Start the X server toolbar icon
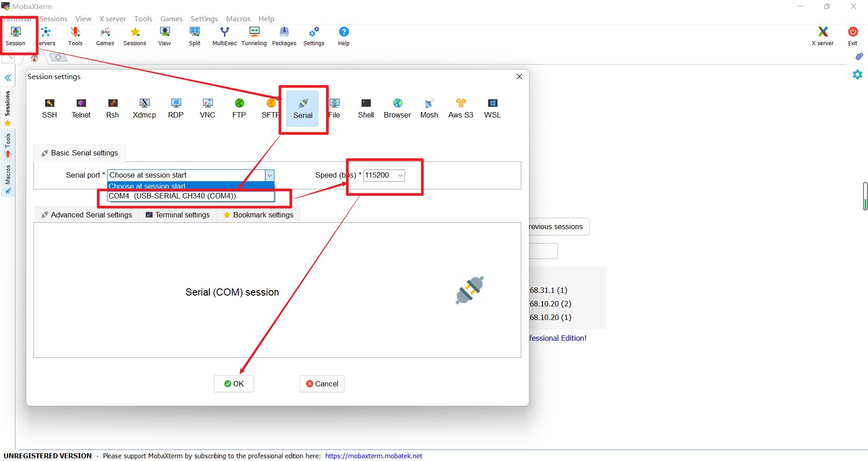The width and height of the screenshot is (868, 461). click(823, 36)
